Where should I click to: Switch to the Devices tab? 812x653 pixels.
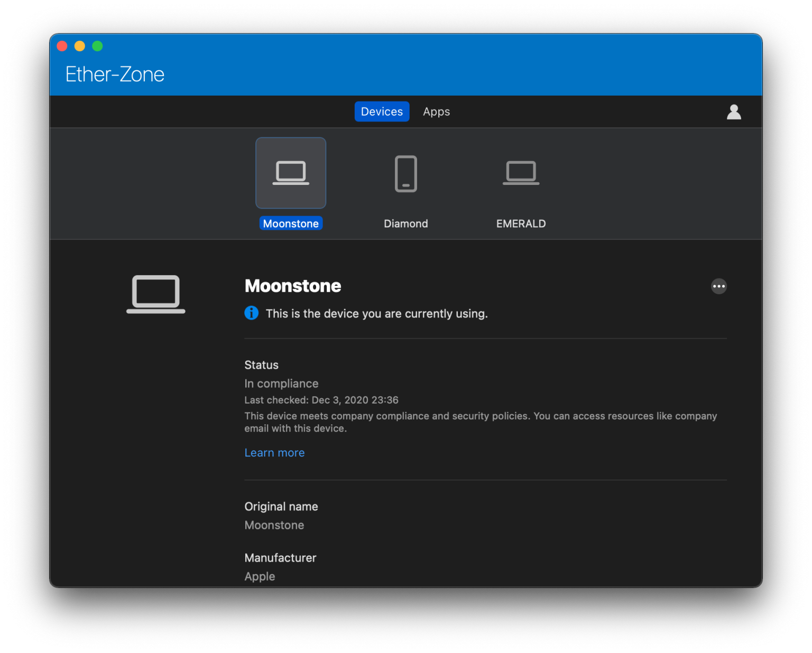coord(382,111)
